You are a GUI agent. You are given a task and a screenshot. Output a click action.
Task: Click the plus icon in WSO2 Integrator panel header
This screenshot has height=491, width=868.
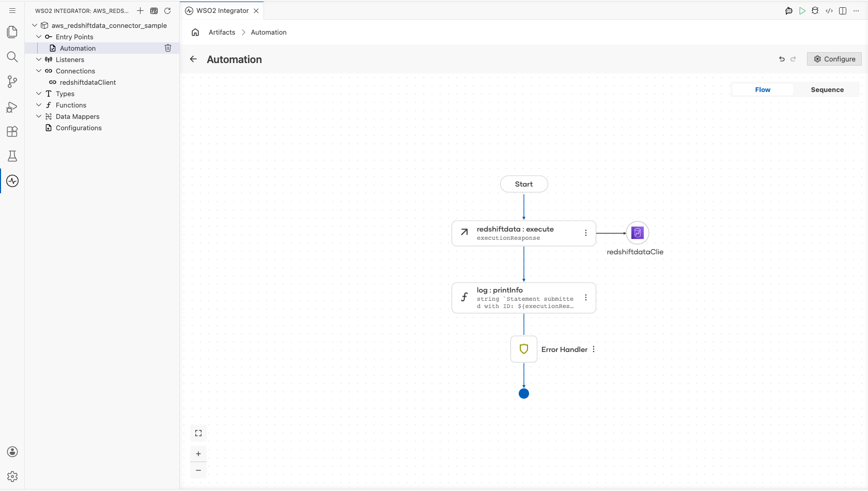[x=140, y=10]
